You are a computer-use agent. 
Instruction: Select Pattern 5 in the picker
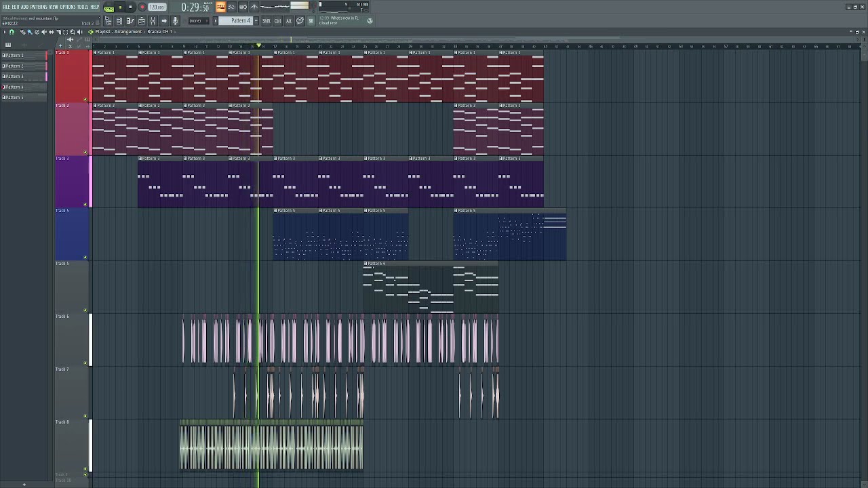[24, 98]
